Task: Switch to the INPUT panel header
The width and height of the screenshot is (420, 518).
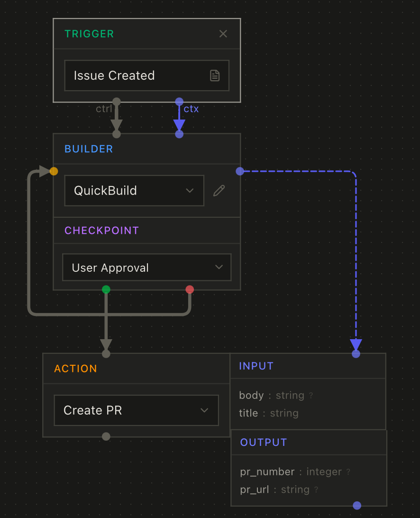Action: coord(256,366)
